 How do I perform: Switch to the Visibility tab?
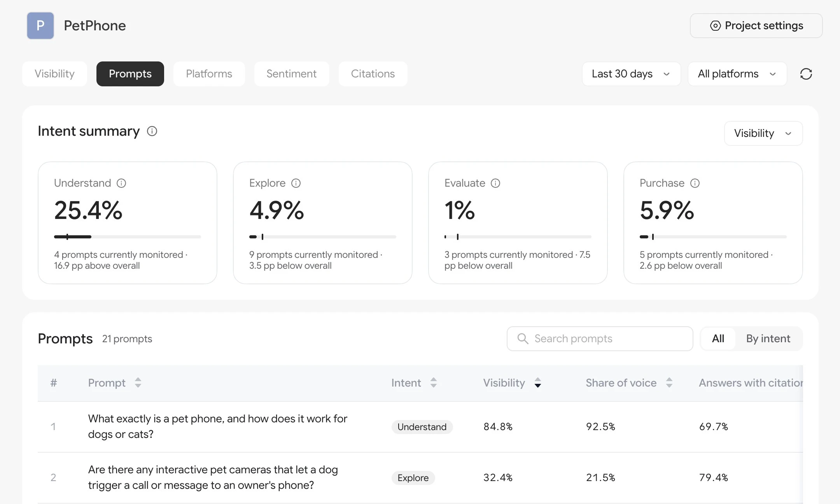[54, 74]
